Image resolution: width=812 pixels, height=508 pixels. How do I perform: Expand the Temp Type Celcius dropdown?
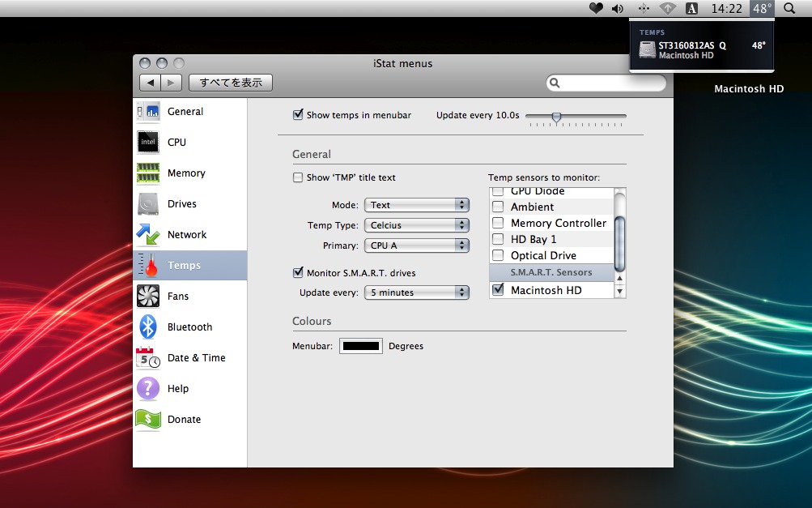point(417,225)
